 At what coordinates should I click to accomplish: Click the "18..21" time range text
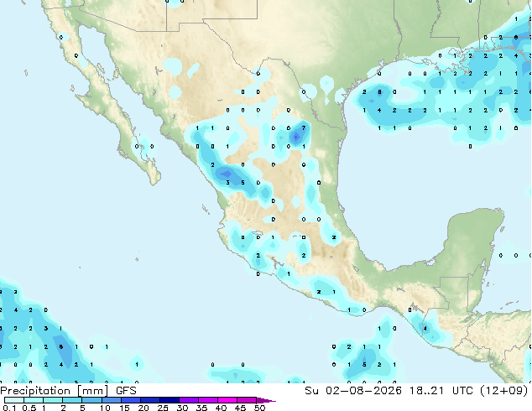tap(427, 391)
